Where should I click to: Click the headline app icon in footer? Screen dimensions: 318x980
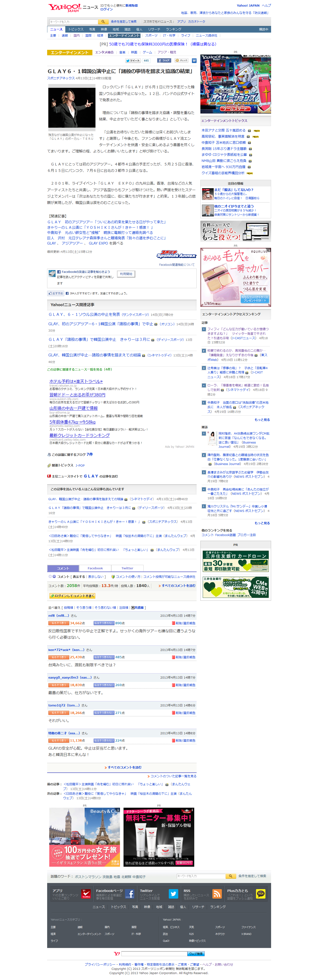[x=86, y=894]
